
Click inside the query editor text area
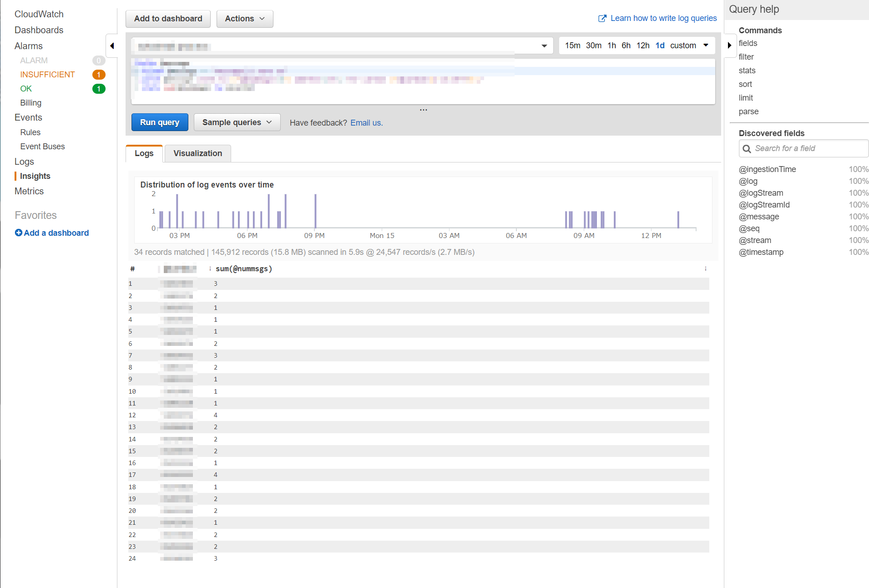coord(423,81)
